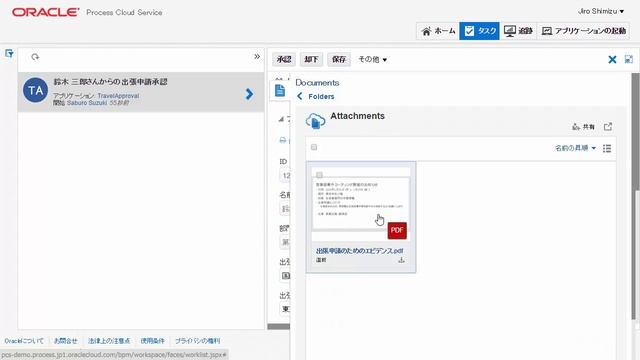Open task details with the blue chevron arrow
The height and width of the screenshot is (360, 640).
pos(249,94)
